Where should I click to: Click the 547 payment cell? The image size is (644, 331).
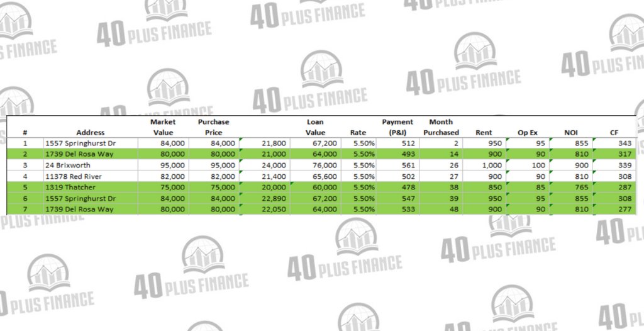(397, 198)
